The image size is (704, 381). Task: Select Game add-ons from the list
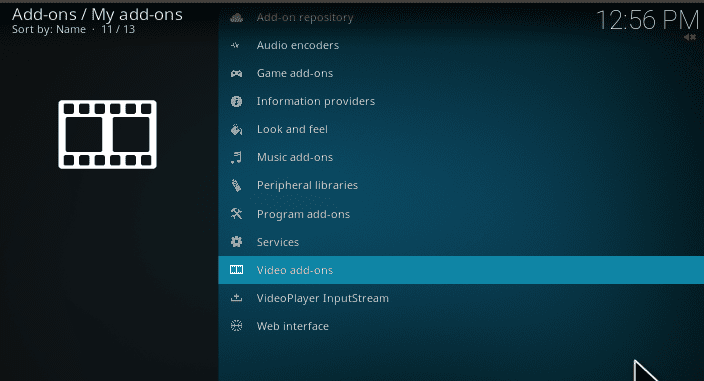click(x=461, y=73)
